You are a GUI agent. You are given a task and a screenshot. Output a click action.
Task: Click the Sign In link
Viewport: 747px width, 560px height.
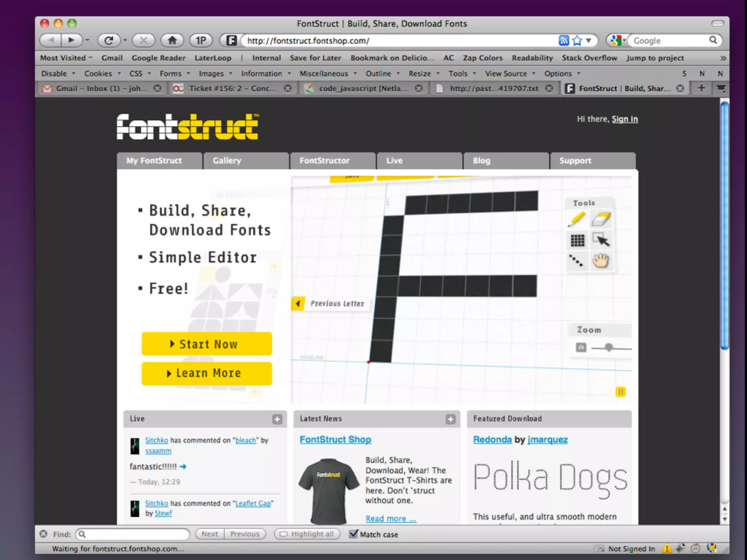pyautogui.click(x=624, y=119)
